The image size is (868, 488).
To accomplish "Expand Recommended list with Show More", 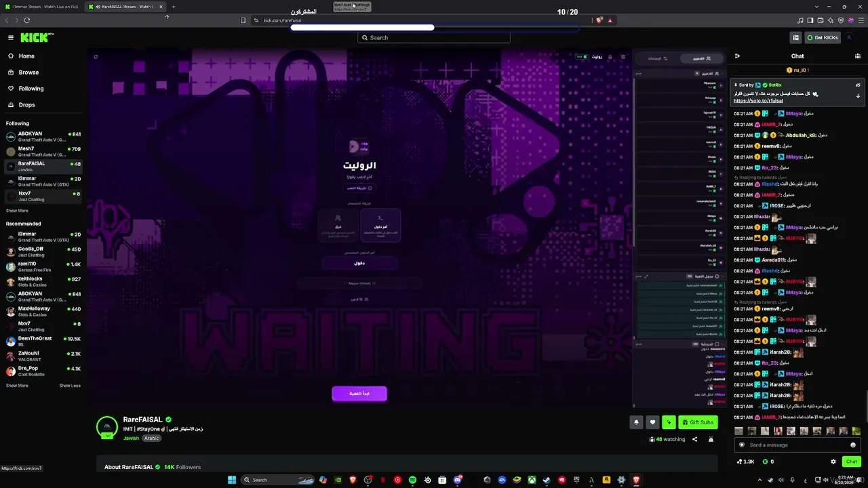I will (18, 386).
